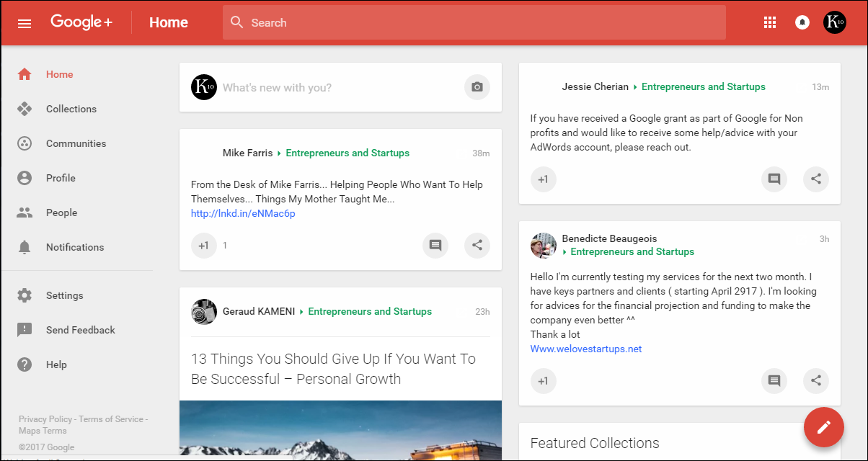Open Entrepreneurs and Startups in Jessie Cherian post
Image resolution: width=868 pixels, height=461 pixels.
704,86
